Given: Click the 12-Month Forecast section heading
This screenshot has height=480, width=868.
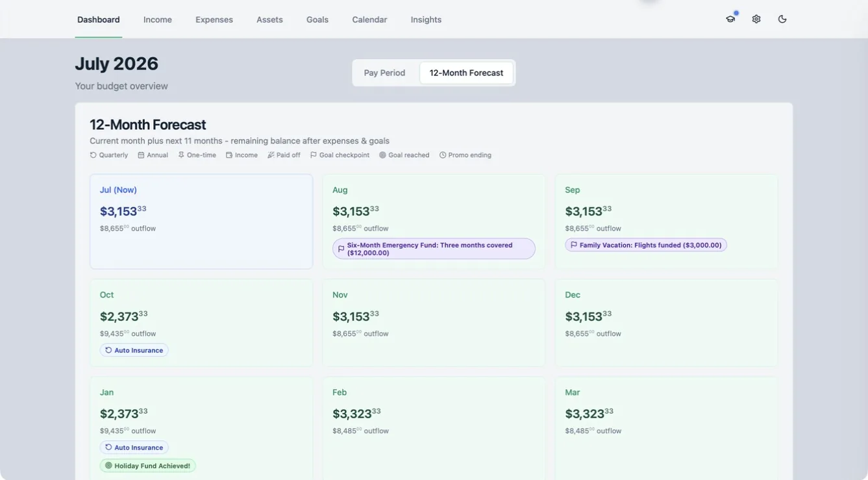Looking at the screenshot, I should [x=148, y=125].
